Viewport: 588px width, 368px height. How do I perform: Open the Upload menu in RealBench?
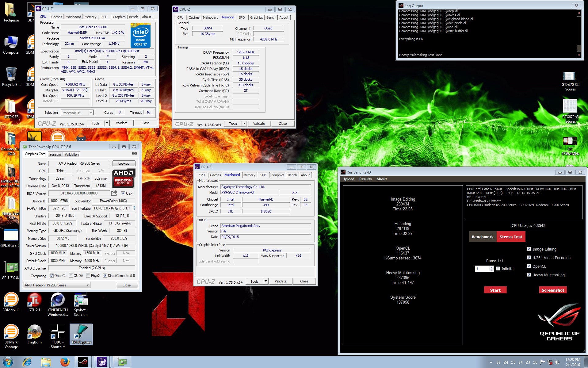[348, 179]
